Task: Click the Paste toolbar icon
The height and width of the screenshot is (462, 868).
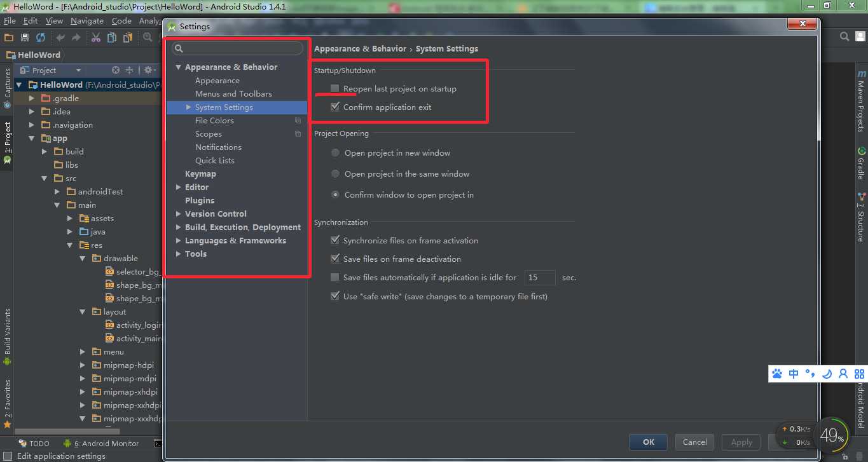Action: 128,37
